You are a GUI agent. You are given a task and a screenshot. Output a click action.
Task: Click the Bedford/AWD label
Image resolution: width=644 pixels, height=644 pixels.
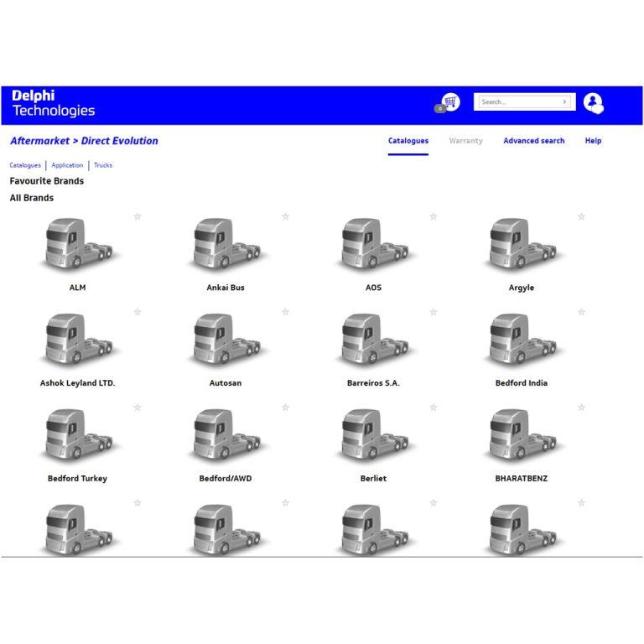coord(226,478)
